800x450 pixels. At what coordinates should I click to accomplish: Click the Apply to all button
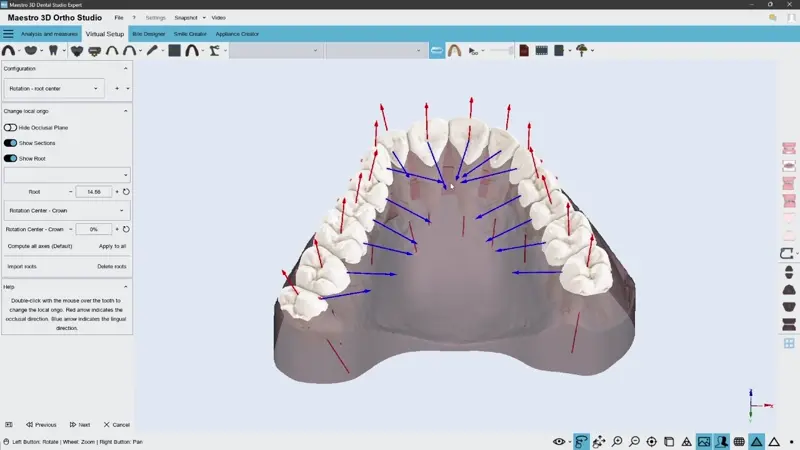click(112, 246)
